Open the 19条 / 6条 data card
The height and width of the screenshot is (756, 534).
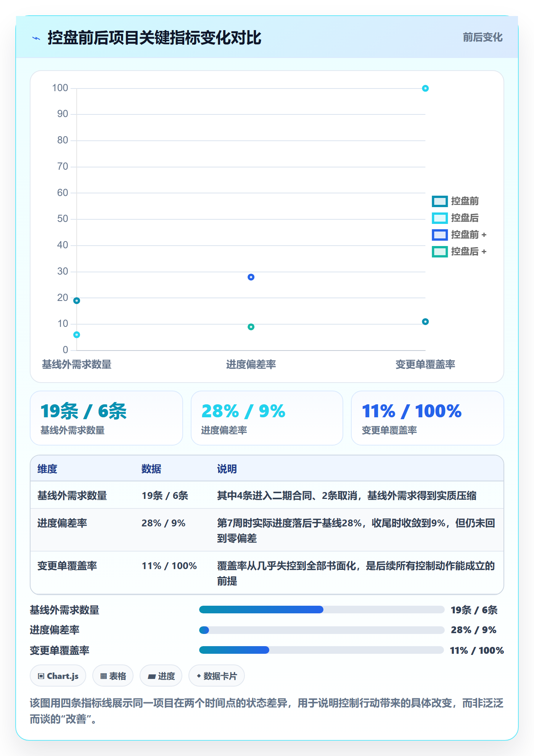tap(106, 418)
